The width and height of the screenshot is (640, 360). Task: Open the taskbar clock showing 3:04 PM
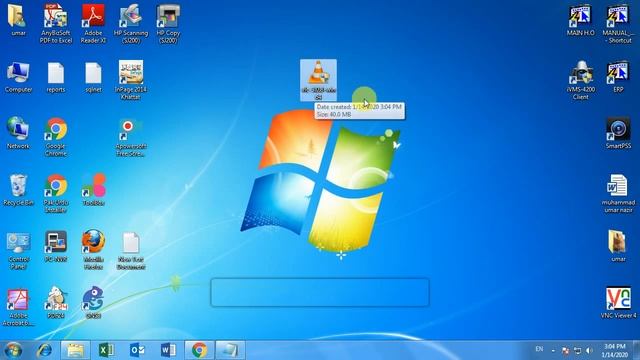614,351
